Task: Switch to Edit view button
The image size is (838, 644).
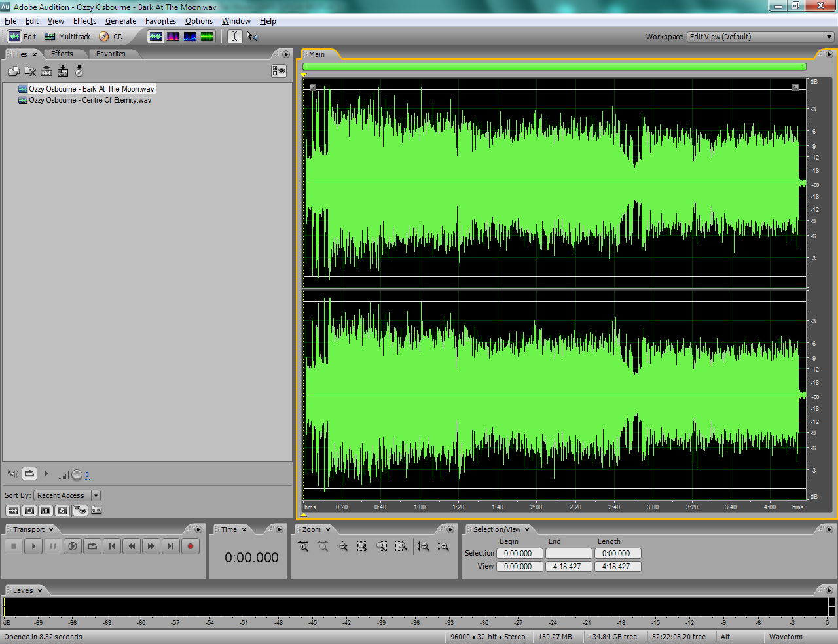Action: 22,37
